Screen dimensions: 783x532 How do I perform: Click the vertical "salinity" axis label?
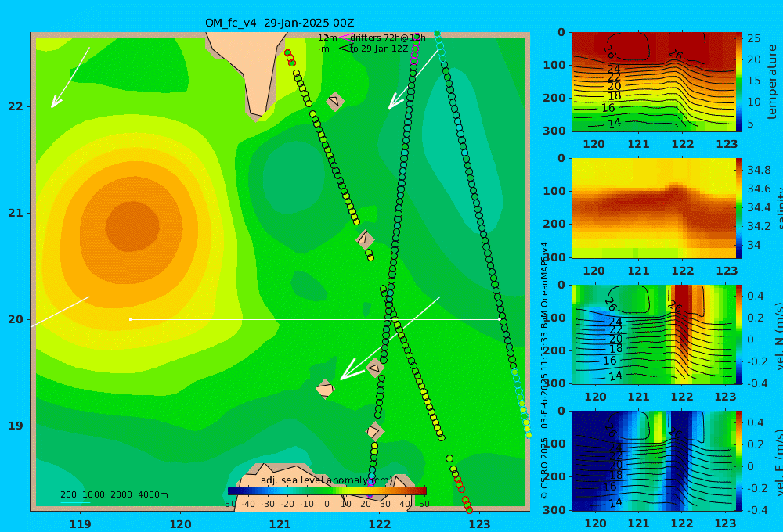(779, 208)
